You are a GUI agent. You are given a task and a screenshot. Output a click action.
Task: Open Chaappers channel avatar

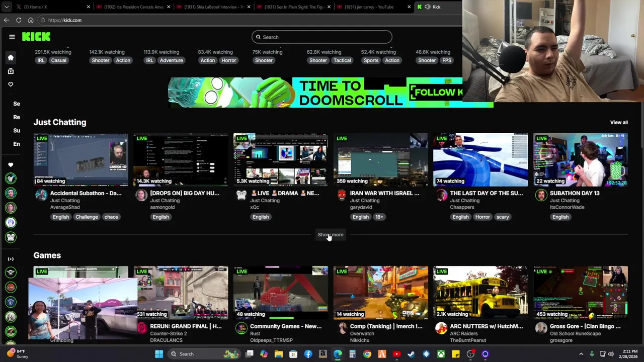tap(442, 195)
